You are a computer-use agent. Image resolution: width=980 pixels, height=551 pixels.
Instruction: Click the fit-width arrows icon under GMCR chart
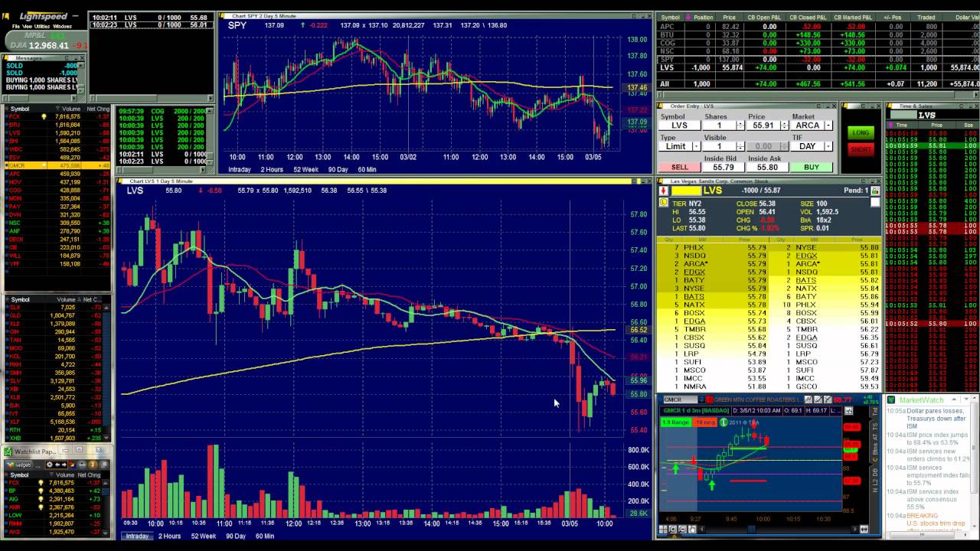[864, 529]
